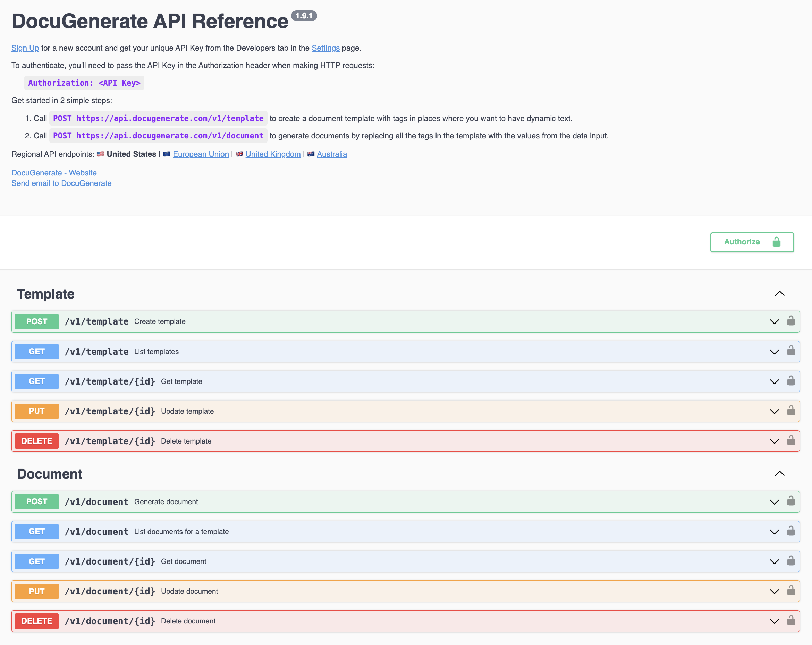The height and width of the screenshot is (645, 812).
Task: Expand the Create template endpoint chevron
Action: coord(774,322)
